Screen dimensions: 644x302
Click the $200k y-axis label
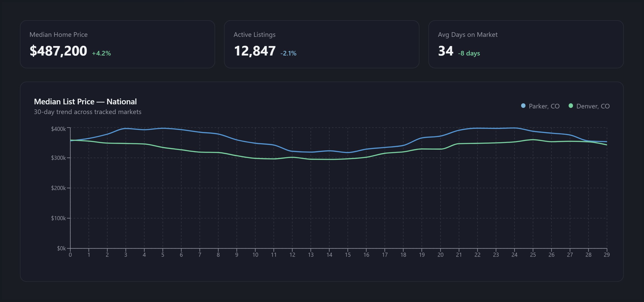coord(58,188)
